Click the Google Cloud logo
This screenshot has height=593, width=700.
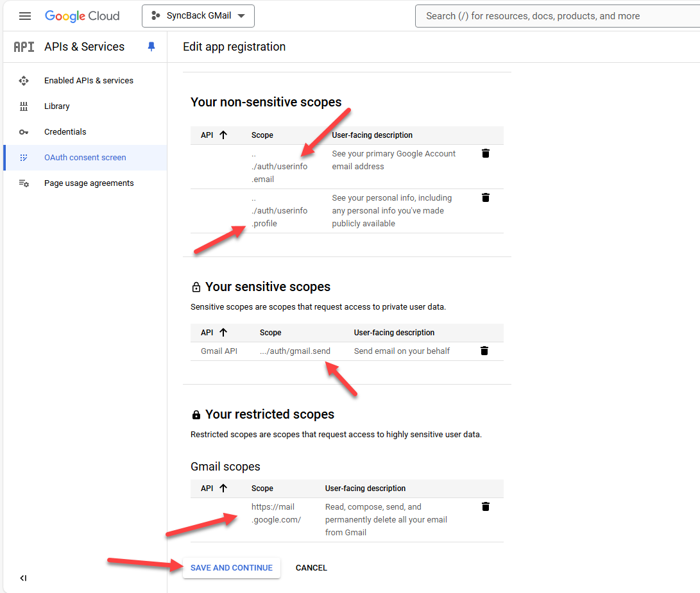pos(82,16)
